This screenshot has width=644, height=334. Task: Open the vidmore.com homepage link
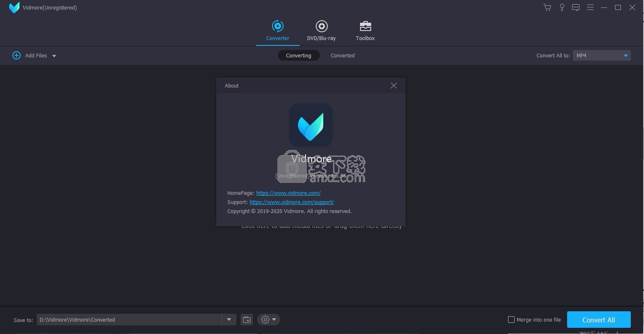click(288, 193)
